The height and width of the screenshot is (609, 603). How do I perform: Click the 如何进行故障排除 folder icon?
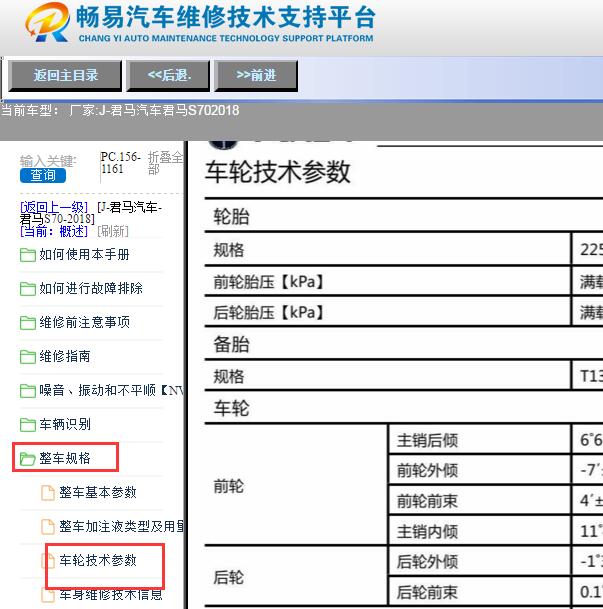click(28, 289)
